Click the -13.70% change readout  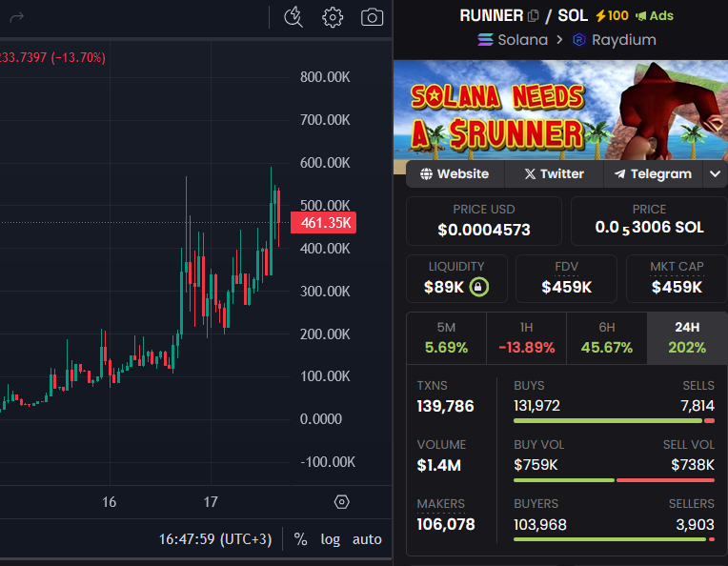tap(78, 57)
